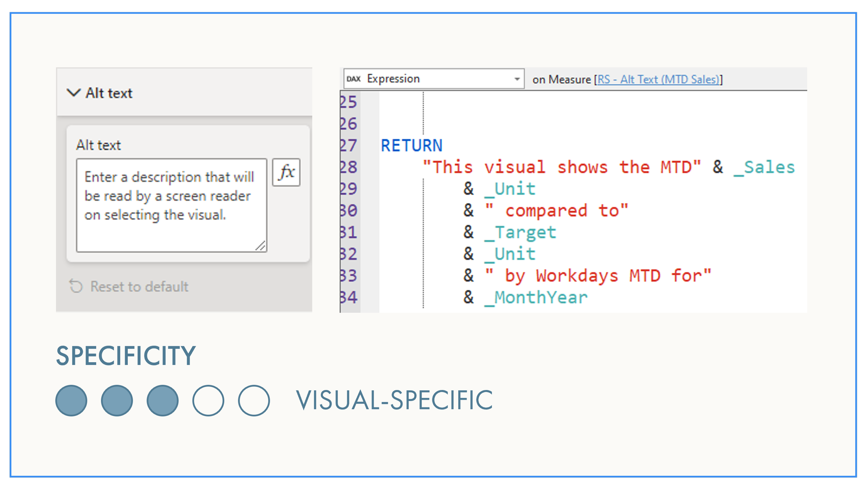The width and height of the screenshot is (868, 492).
Task: Click the Expression label in the DAX bar
Action: click(393, 79)
